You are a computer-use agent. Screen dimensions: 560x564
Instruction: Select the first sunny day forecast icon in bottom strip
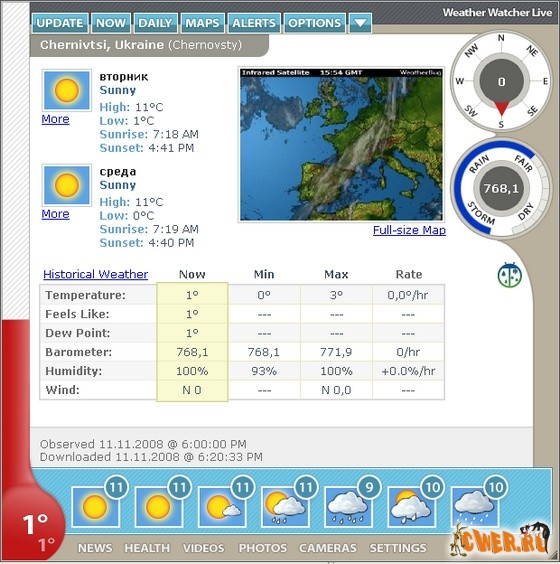coord(96,506)
